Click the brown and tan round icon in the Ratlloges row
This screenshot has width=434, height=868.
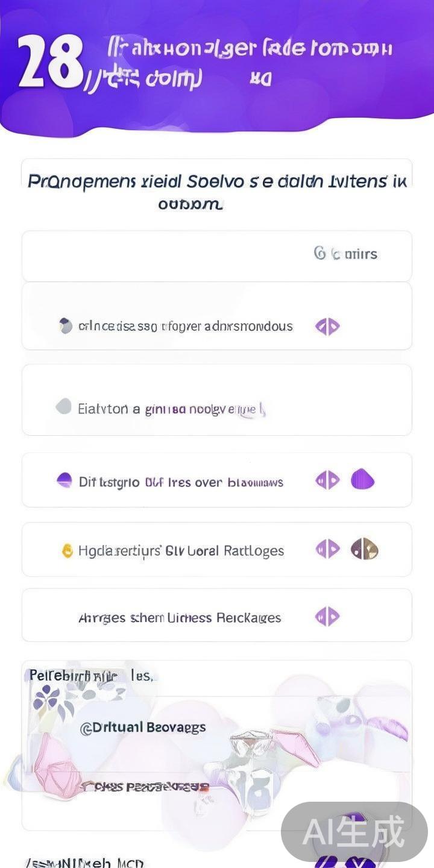click(364, 549)
